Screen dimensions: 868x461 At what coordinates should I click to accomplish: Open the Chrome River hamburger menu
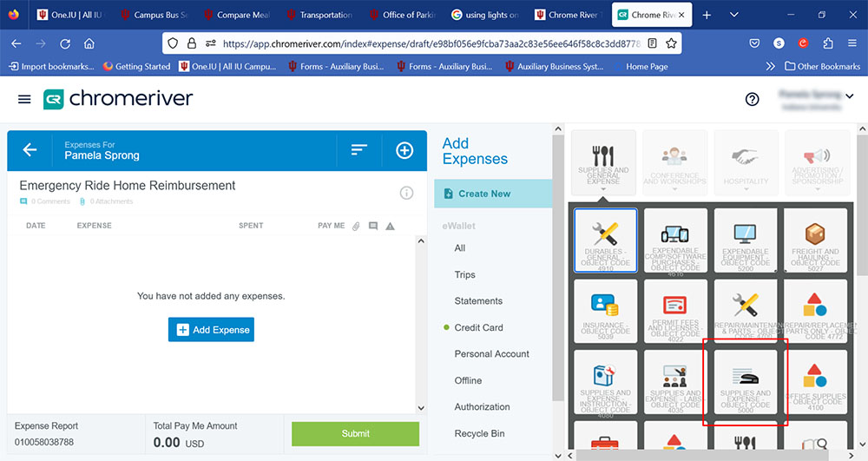point(24,99)
